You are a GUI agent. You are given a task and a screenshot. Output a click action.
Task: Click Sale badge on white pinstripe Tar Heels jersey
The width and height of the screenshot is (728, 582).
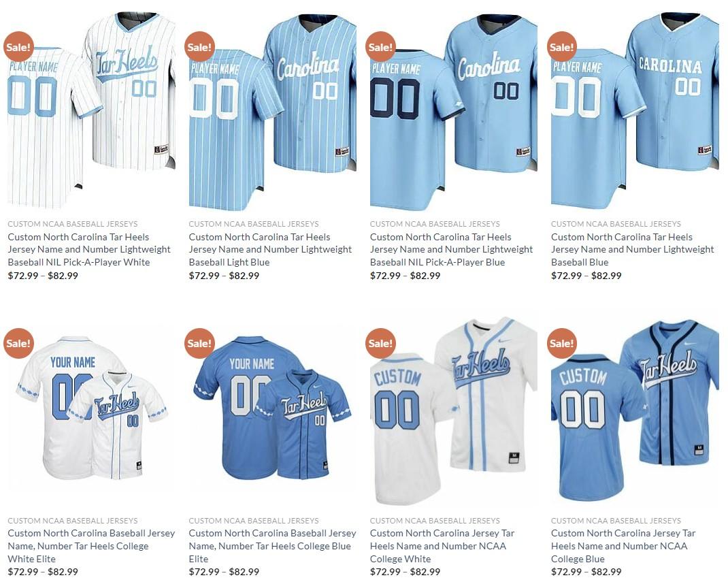pos(18,46)
